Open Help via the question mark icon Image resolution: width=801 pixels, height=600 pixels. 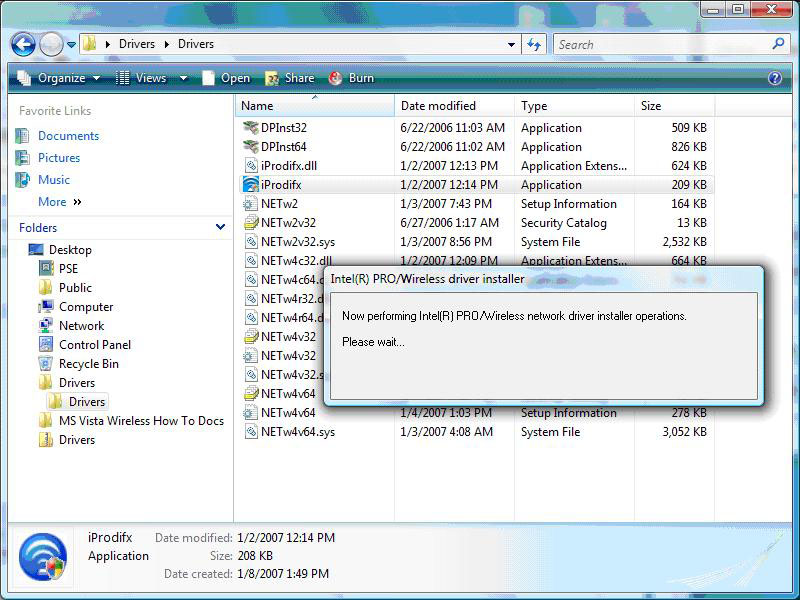774,78
